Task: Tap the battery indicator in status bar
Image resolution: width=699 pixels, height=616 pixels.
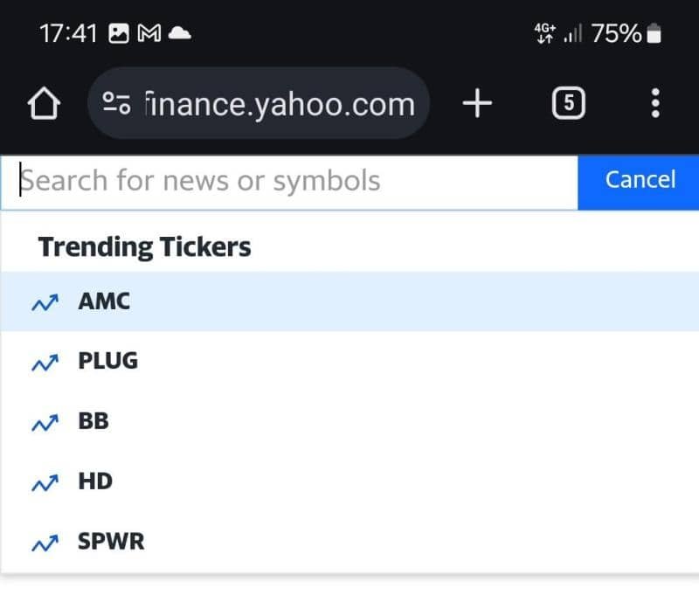Action: [x=654, y=34]
